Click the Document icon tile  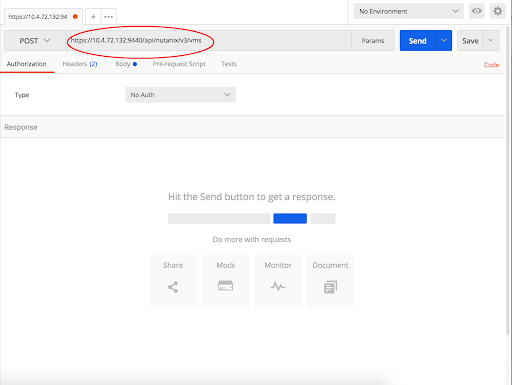pos(330,281)
